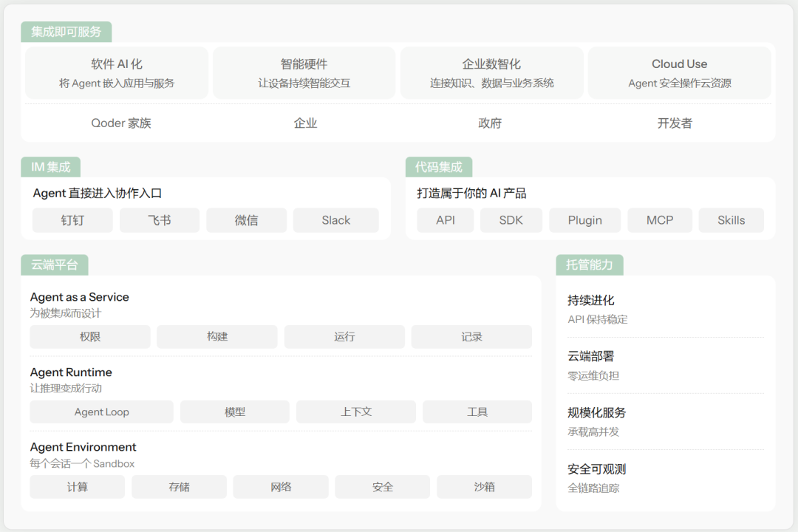Click Agent 直接进入协作入口 heading

click(x=98, y=194)
